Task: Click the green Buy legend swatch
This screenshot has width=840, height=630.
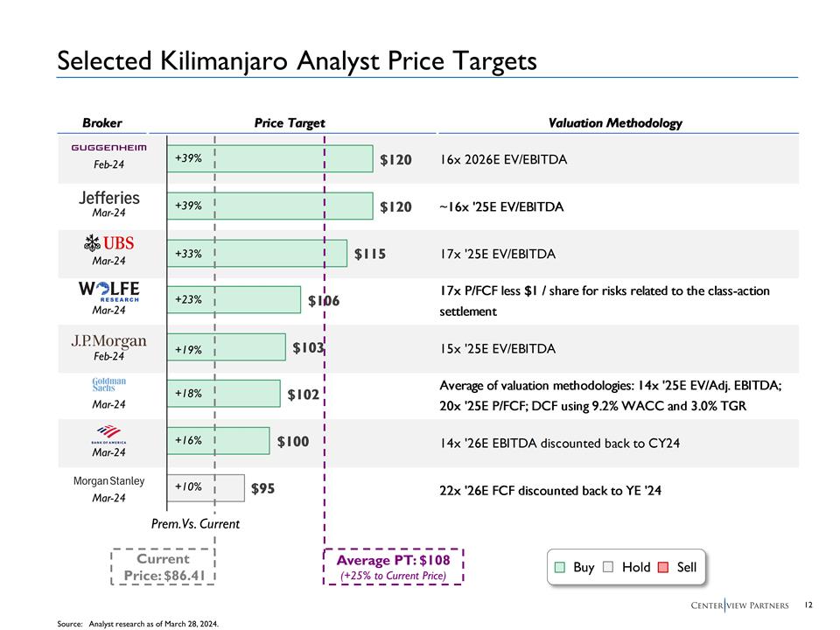Action: coord(560,567)
